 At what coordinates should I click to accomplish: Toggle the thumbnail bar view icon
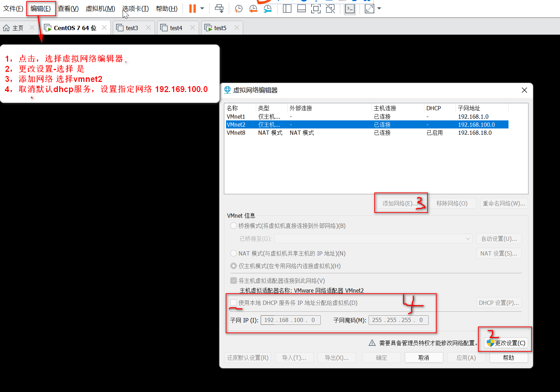point(301,9)
